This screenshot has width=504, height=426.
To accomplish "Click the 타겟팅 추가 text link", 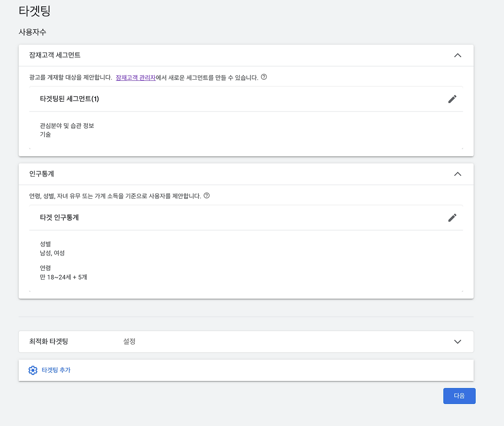I will tap(56, 370).
